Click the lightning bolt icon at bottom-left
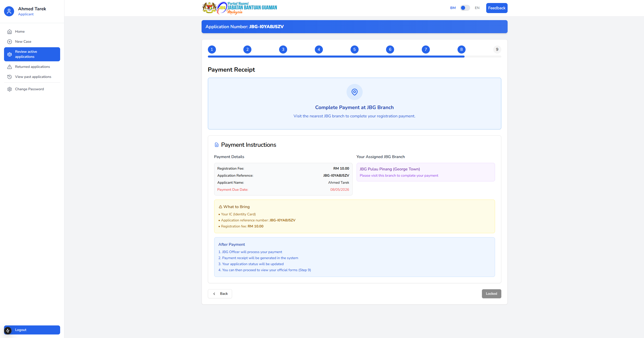 [x=8, y=330]
